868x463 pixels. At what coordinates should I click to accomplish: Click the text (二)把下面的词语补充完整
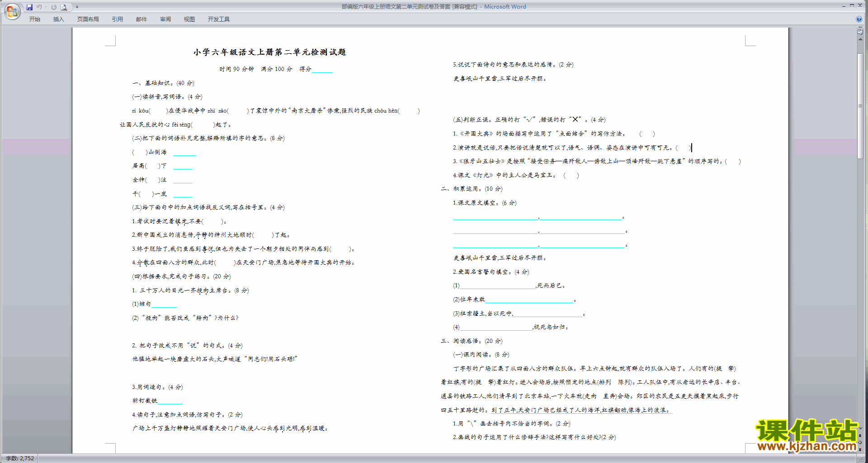click(x=208, y=138)
